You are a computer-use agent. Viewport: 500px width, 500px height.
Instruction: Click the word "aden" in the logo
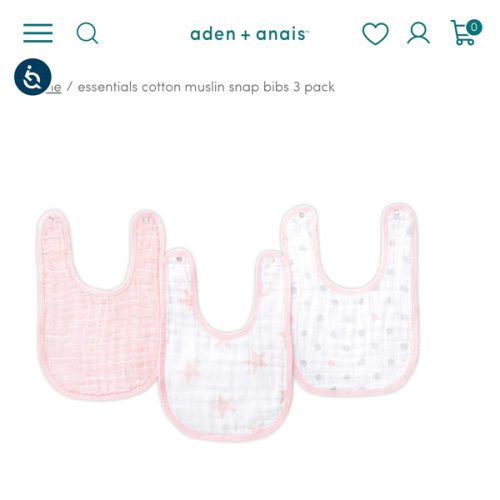[x=213, y=34]
